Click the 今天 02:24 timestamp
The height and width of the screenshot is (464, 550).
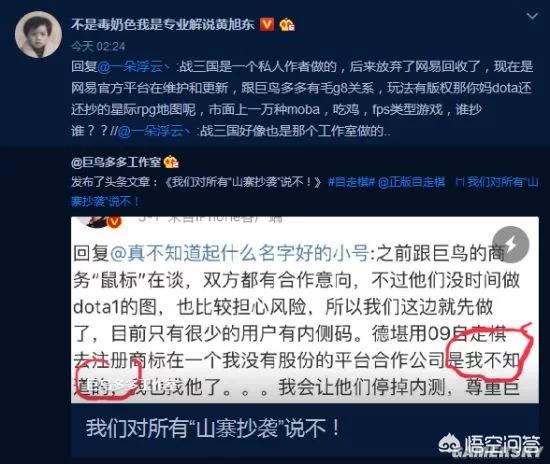tap(98, 46)
